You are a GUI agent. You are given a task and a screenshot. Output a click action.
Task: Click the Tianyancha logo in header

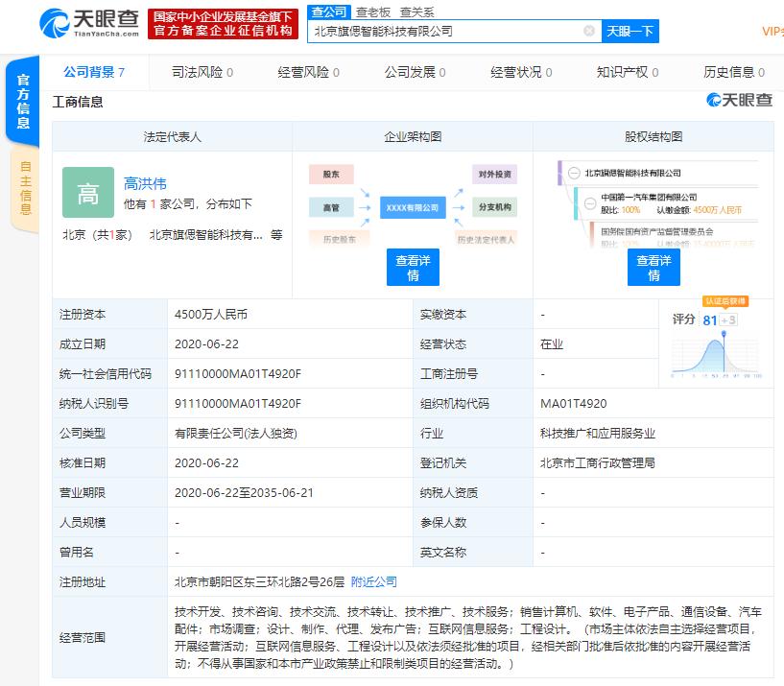pyautogui.click(x=89, y=23)
